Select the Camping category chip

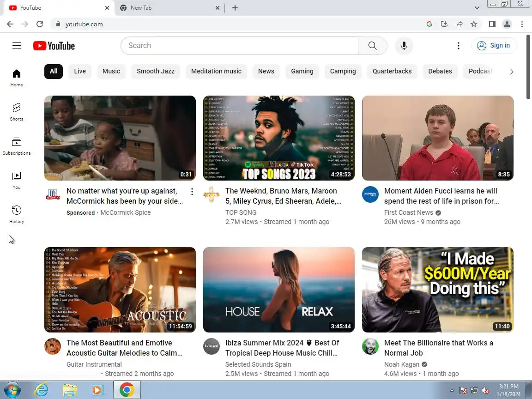(343, 71)
